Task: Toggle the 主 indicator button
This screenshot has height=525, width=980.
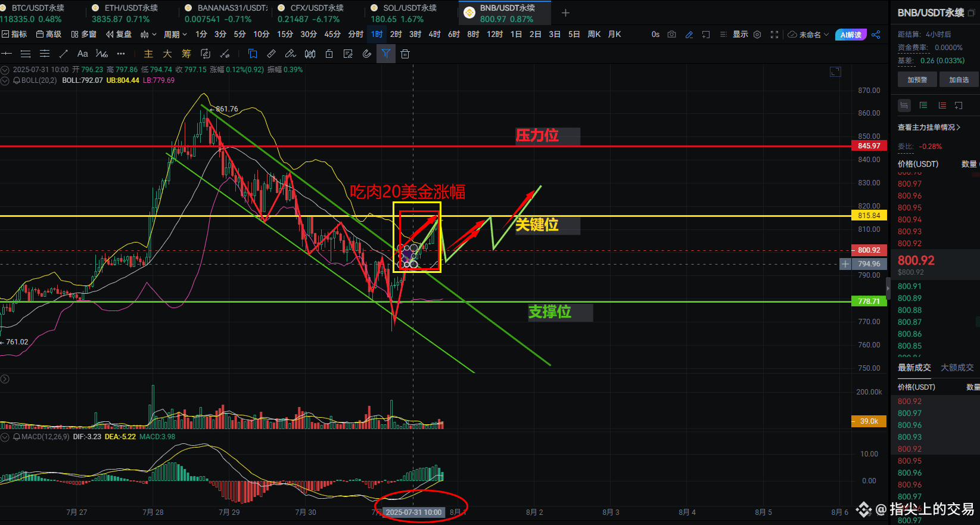Action: tap(148, 54)
